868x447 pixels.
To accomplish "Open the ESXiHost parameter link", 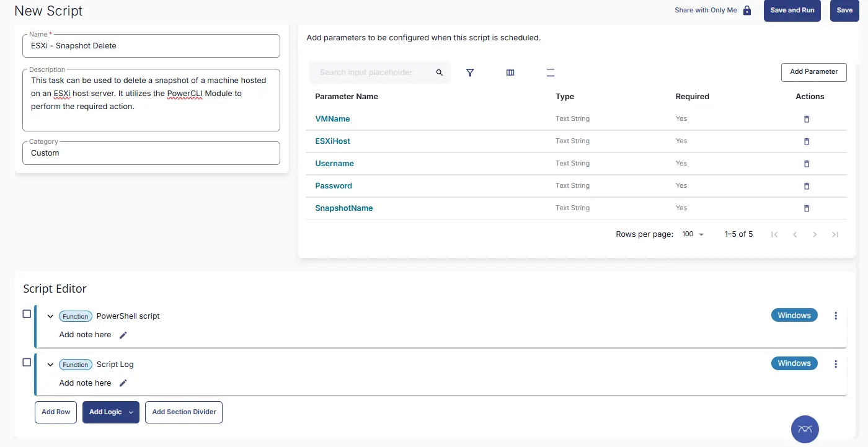I will 332,141.
